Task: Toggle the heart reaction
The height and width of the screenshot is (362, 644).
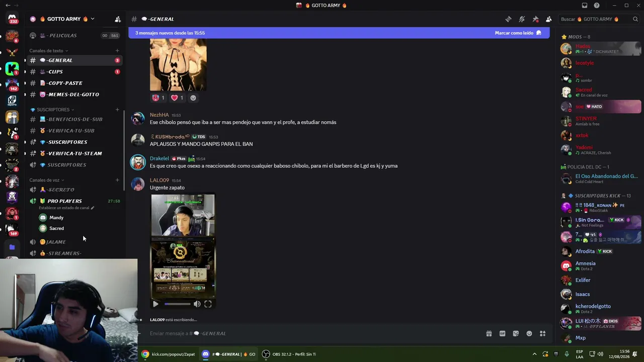Action: coord(178,98)
